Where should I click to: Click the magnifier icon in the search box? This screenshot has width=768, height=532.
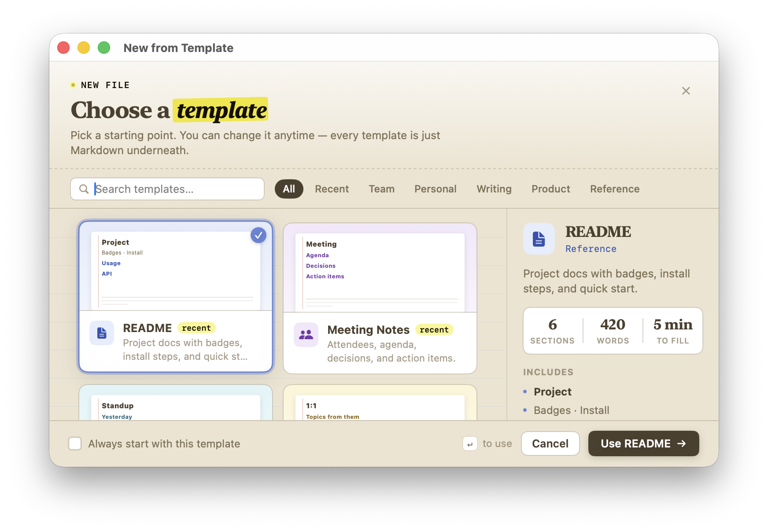click(x=84, y=189)
